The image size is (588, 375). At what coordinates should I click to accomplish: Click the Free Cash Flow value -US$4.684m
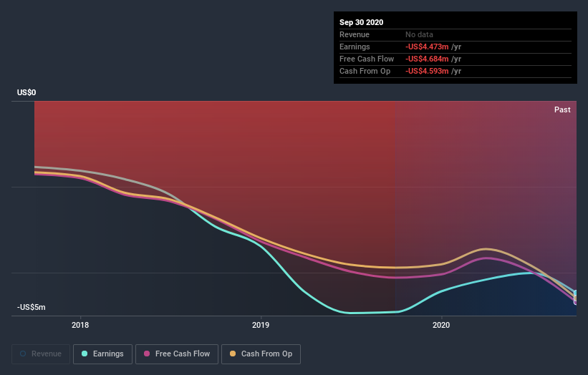click(427, 59)
